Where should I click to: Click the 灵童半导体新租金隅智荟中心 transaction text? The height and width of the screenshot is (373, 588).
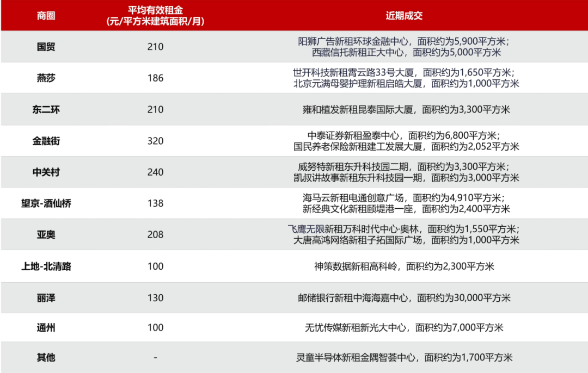pyautogui.click(x=404, y=357)
